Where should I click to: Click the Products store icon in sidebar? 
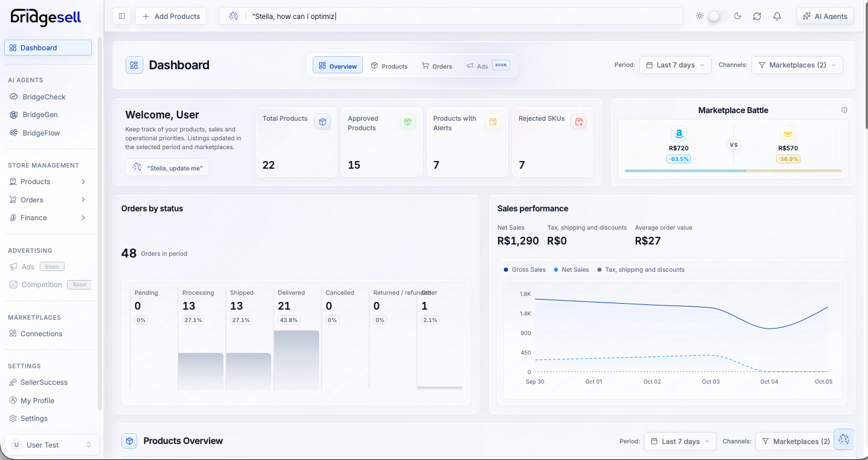tap(13, 181)
